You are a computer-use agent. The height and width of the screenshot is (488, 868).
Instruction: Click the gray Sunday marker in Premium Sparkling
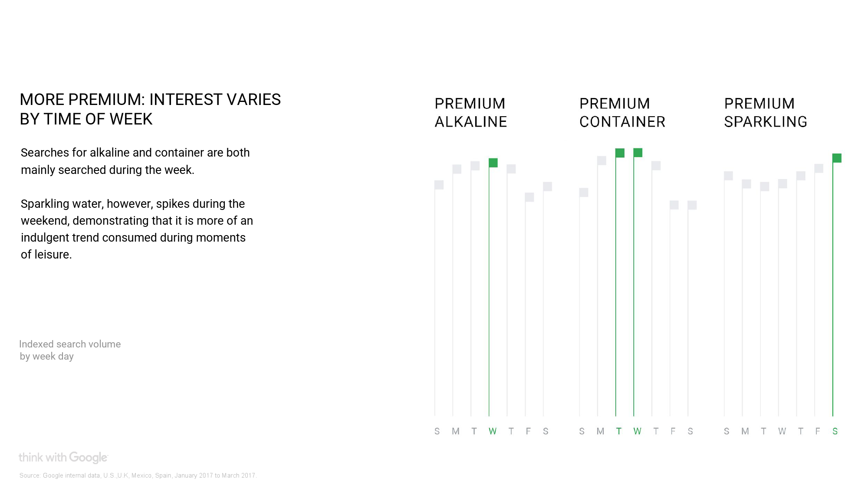click(x=728, y=176)
